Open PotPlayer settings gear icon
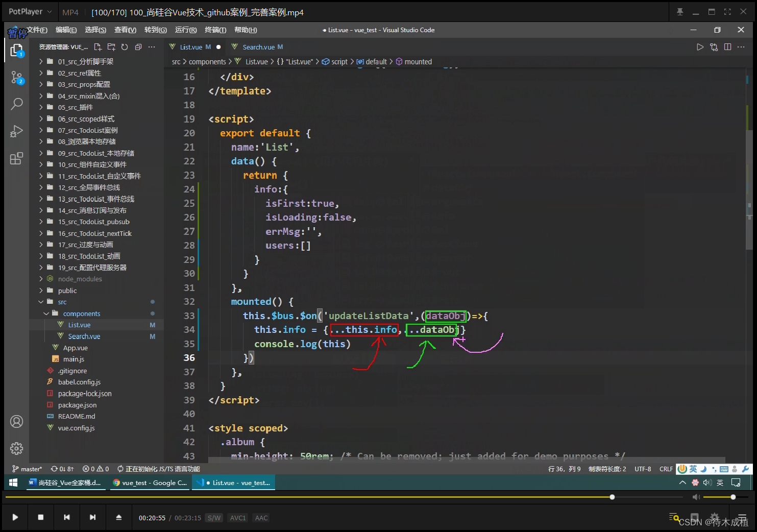Viewport: 757px width, 532px height. [x=715, y=517]
